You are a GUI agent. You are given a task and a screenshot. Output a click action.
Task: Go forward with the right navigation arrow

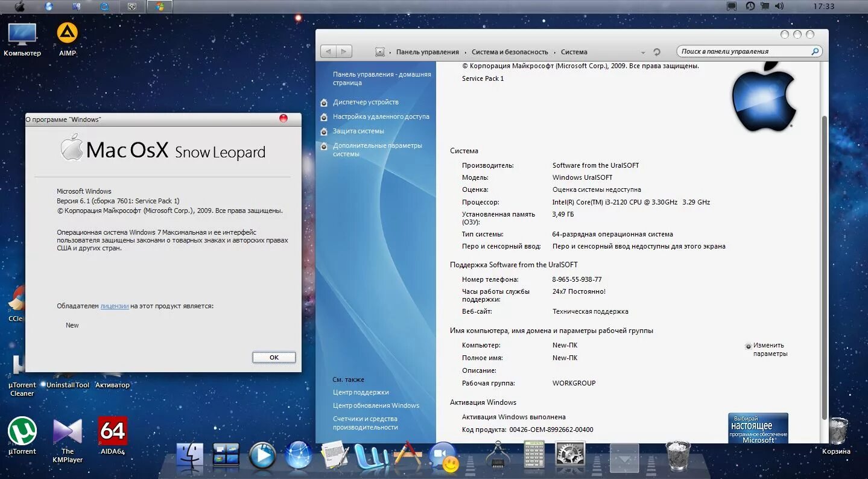(x=344, y=52)
